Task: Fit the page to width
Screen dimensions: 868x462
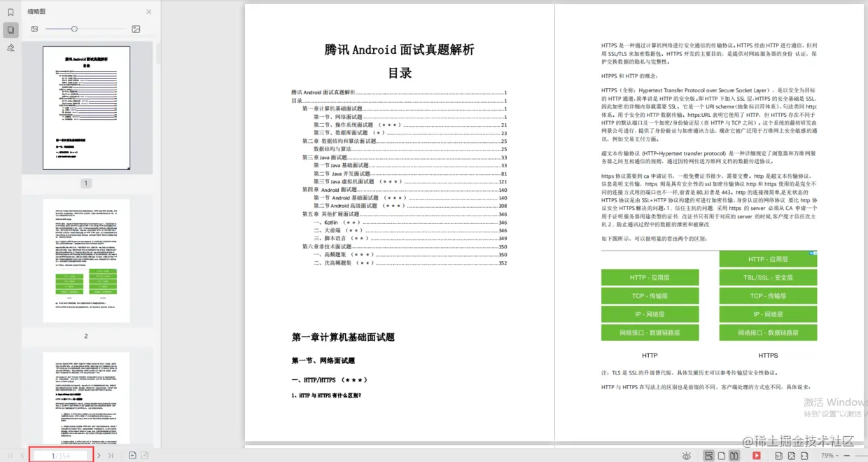Action: [x=804, y=456]
